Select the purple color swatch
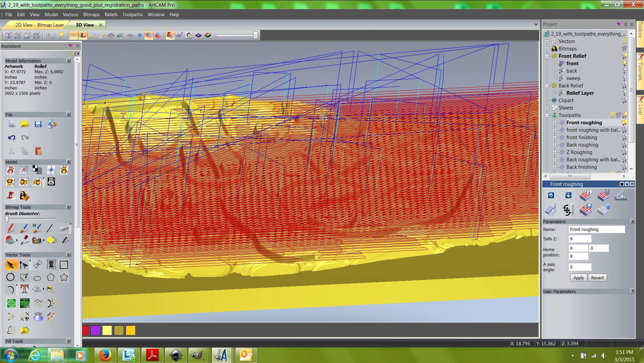The image size is (644, 363). (x=95, y=330)
